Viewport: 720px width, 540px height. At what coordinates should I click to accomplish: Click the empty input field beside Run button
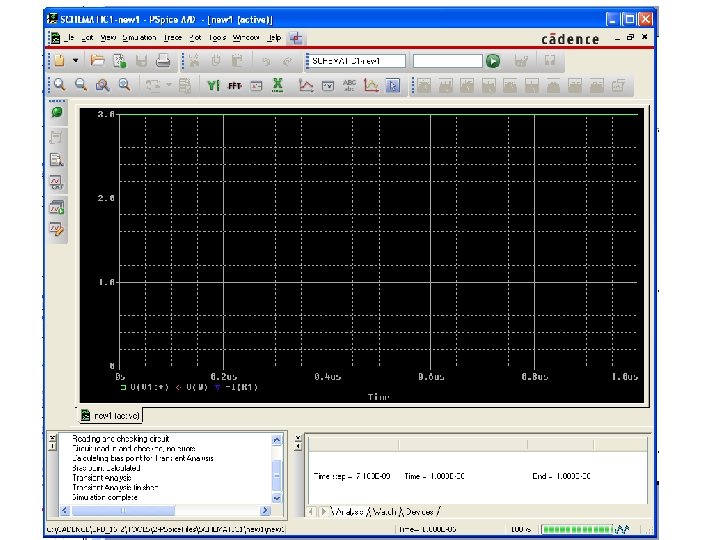[x=446, y=61]
